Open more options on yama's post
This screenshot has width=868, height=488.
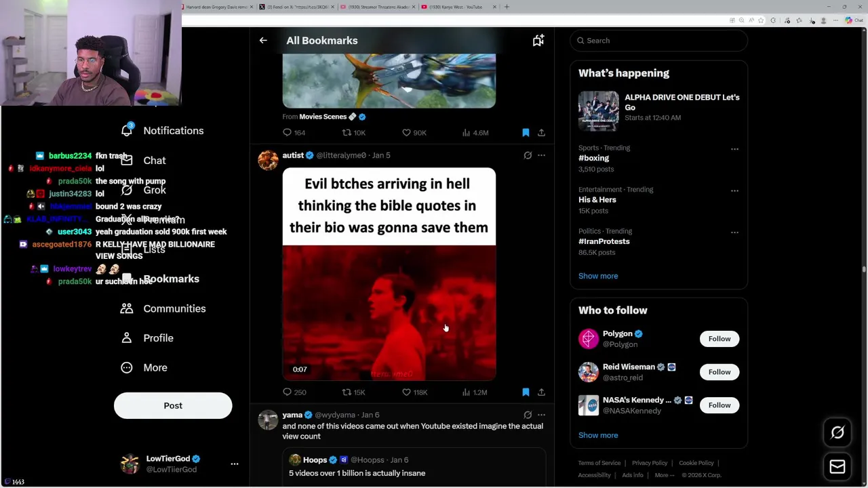click(541, 415)
